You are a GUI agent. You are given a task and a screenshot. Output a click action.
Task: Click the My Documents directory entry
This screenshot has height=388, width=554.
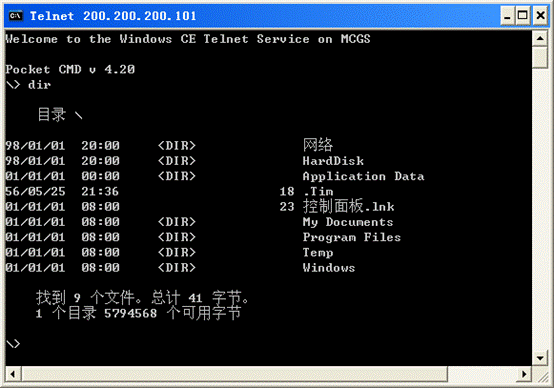[348, 222]
